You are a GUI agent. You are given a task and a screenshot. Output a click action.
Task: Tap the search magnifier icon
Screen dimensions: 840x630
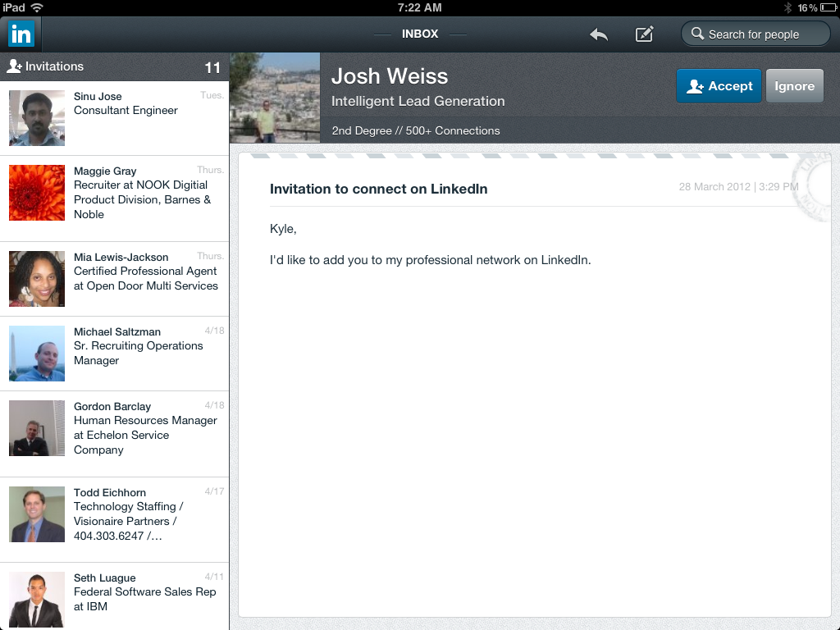click(697, 34)
